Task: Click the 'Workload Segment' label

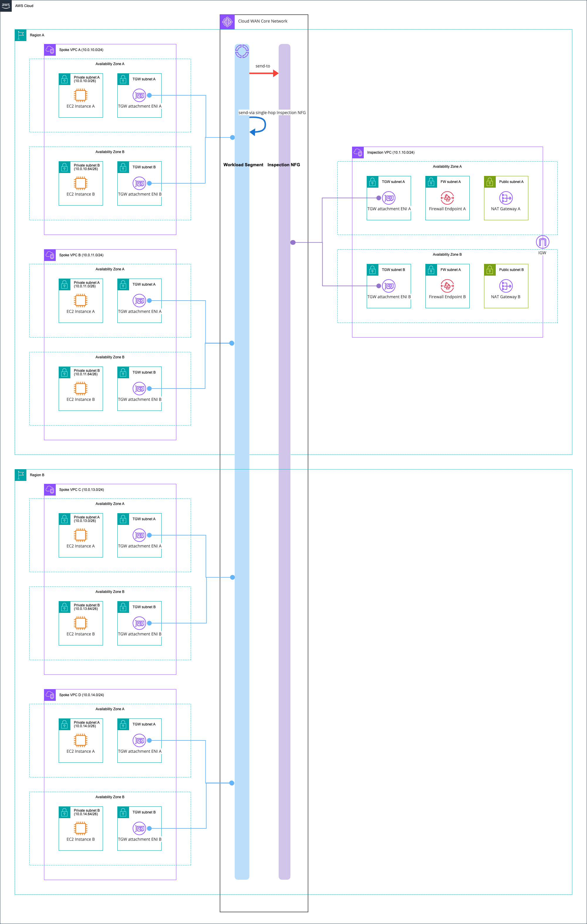Action: point(243,165)
